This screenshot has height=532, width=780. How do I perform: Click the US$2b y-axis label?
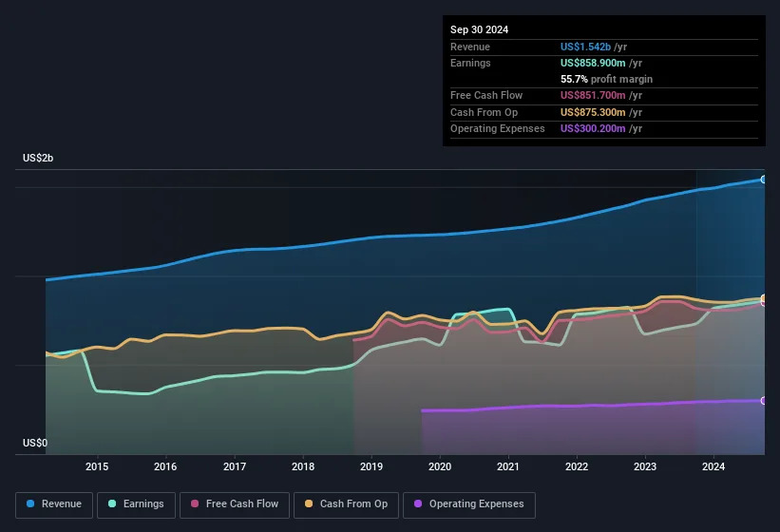coord(38,158)
